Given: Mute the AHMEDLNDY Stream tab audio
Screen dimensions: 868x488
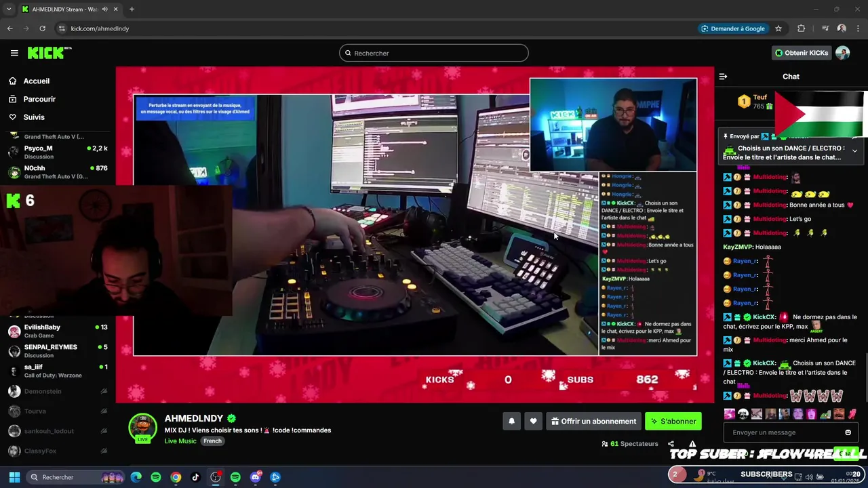Looking at the screenshot, I should click(104, 9).
